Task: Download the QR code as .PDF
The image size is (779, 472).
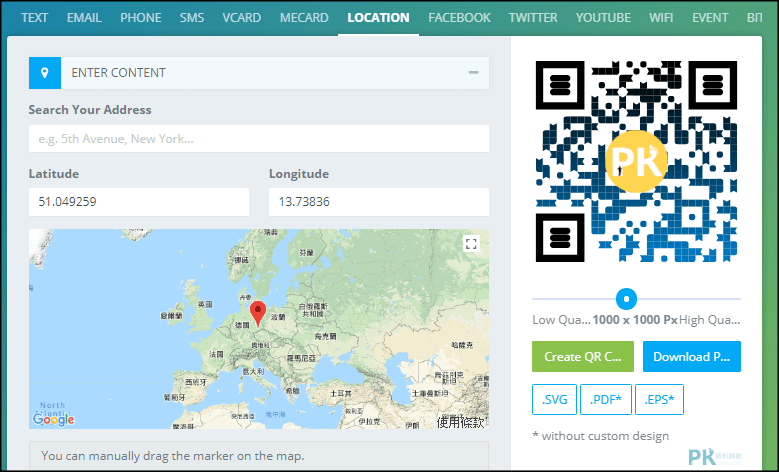Action: [x=606, y=399]
